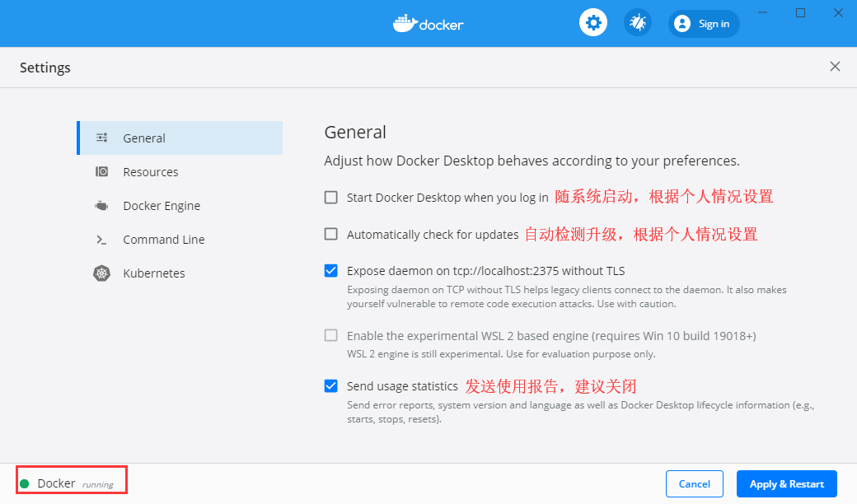Uncheck Expose daemon on tcp://localhost:2375

click(x=330, y=270)
